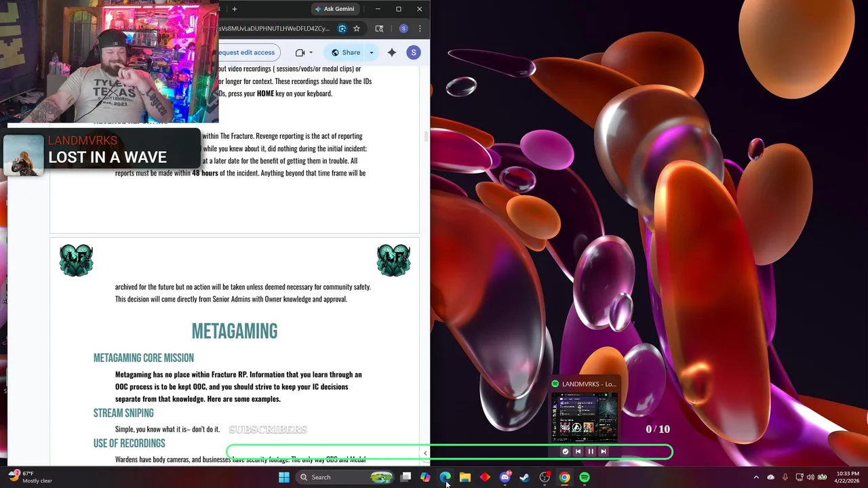Click the right page header logo
The width and height of the screenshot is (868, 488).
click(393, 260)
